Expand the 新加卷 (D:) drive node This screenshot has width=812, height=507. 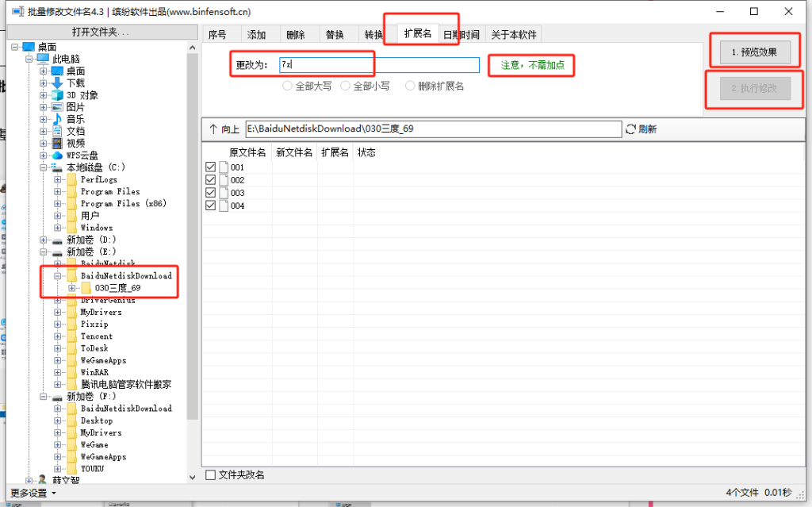click(x=44, y=240)
